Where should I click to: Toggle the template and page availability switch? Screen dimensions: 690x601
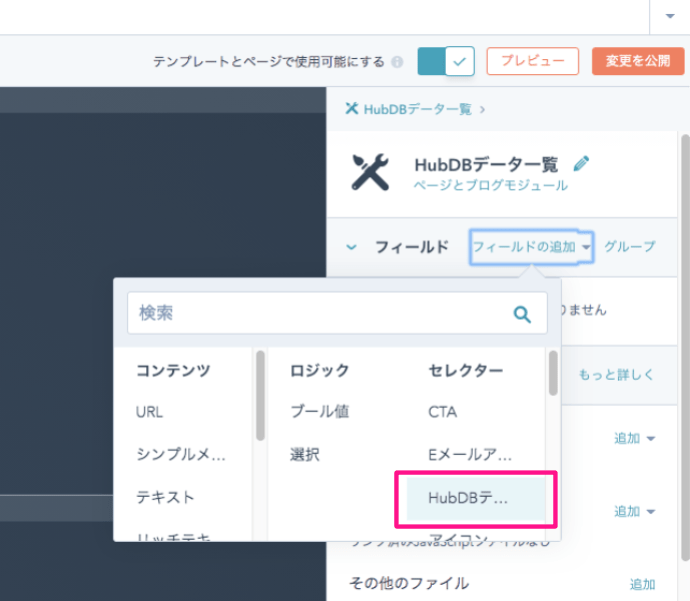coord(445,61)
